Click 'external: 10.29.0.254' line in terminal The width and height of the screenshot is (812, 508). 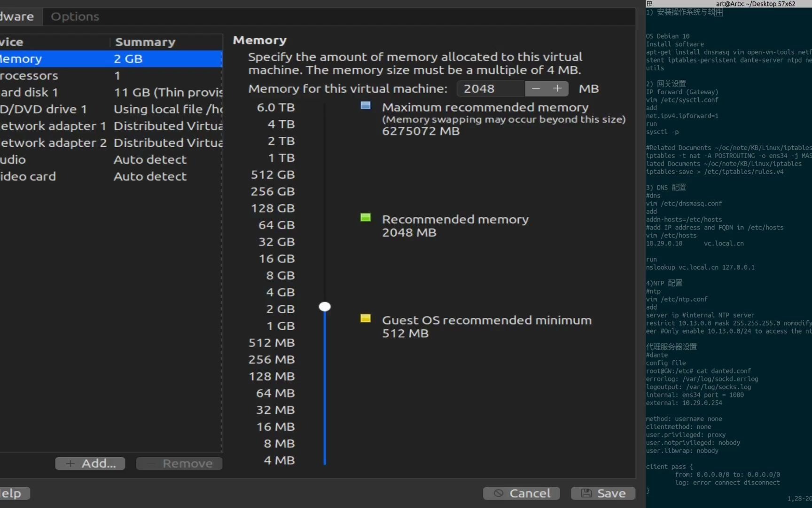pyautogui.click(x=684, y=403)
